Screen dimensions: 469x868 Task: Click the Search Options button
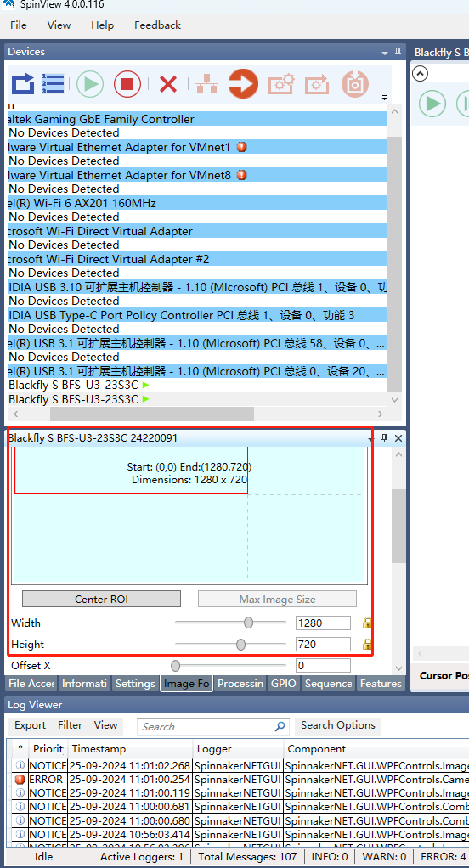(x=338, y=725)
